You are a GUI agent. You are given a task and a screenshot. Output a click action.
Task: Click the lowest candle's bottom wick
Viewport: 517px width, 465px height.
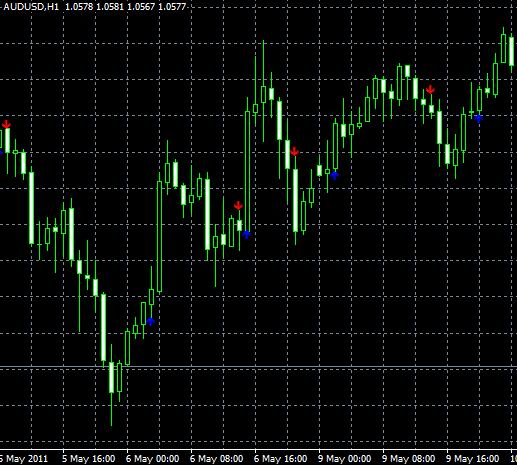coord(111,409)
